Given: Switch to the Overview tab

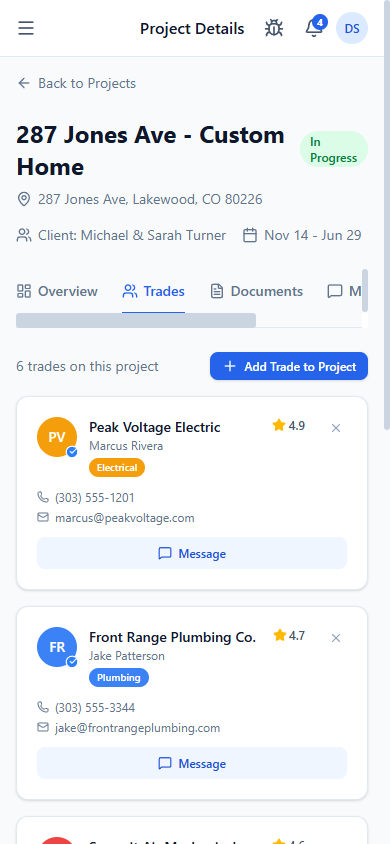Looking at the screenshot, I should [x=57, y=291].
